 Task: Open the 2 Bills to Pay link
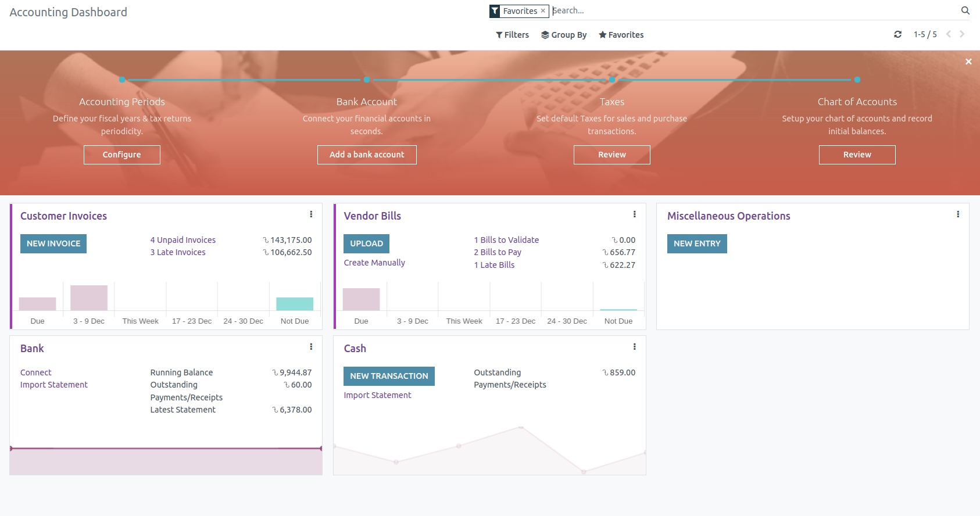[497, 252]
